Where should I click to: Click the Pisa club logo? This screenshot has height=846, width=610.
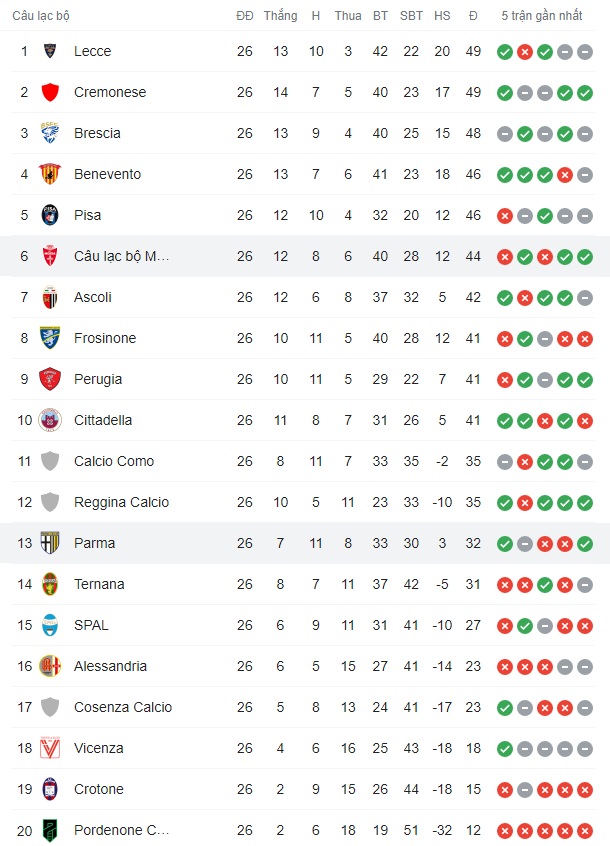coord(50,215)
